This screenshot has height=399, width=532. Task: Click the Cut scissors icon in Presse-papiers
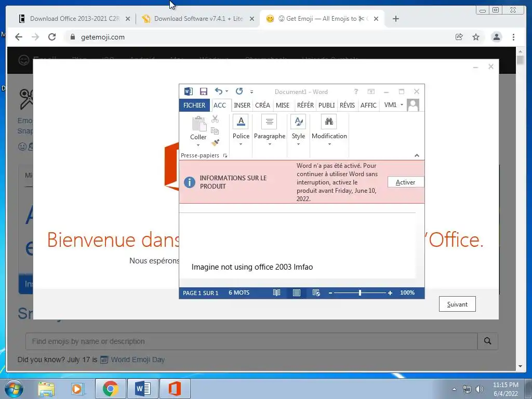point(215,119)
